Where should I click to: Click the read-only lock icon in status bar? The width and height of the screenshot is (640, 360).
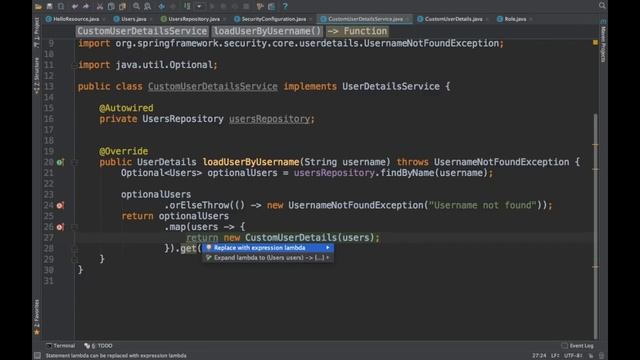(591, 356)
